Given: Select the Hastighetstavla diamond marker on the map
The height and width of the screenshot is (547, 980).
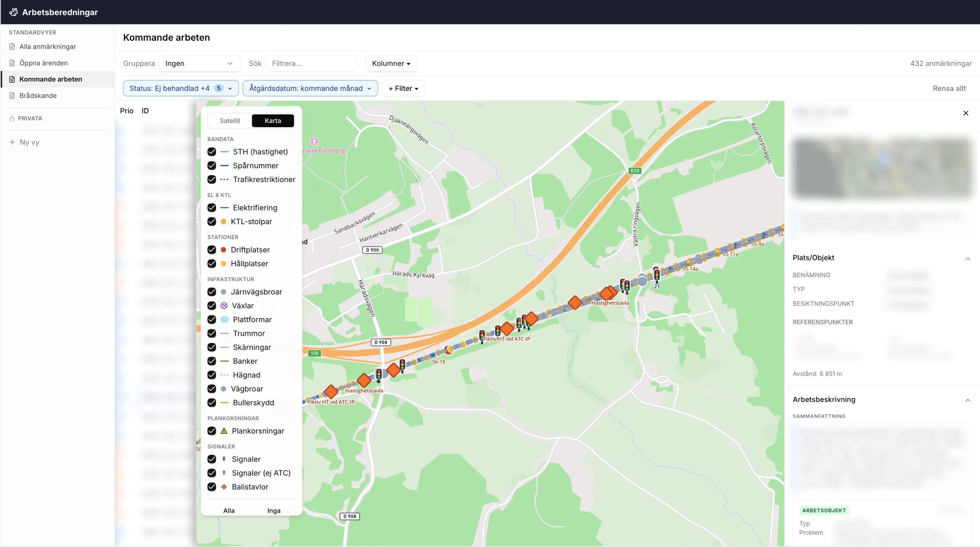Looking at the screenshot, I should click(x=607, y=293).
